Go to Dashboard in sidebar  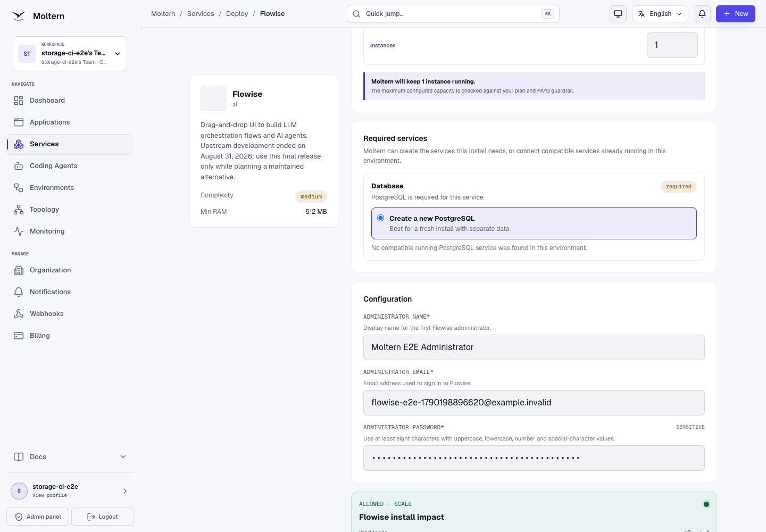point(70,101)
